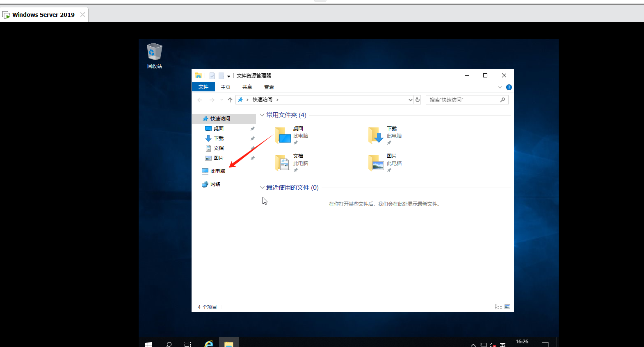Open the recent locations dropdown arrow
This screenshot has width=644, height=347.
[x=222, y=100]
